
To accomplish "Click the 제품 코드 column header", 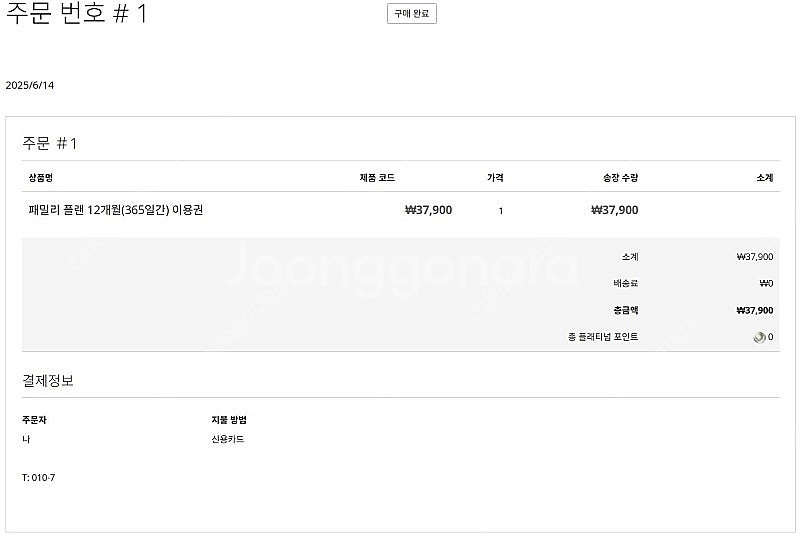I will click(377, 178).
